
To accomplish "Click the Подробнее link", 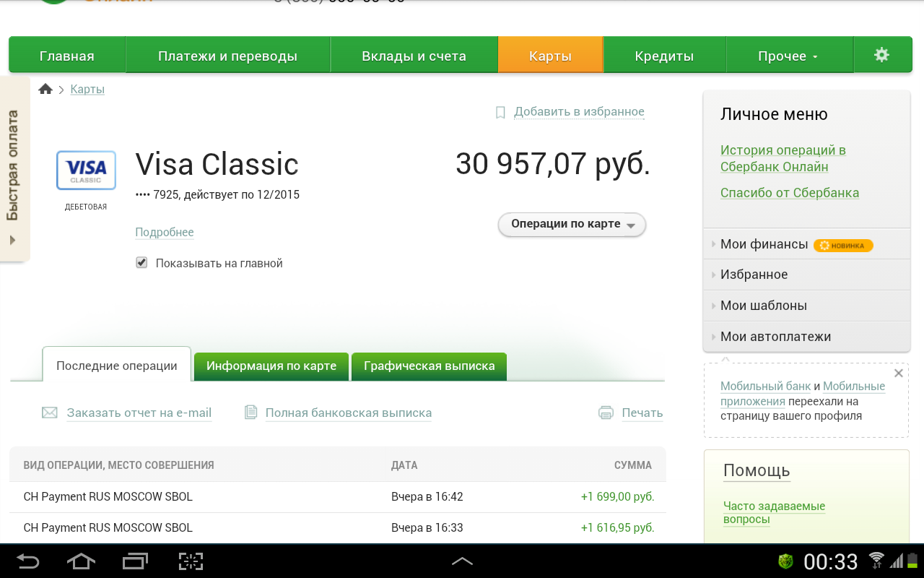I will tap(165, 232).
